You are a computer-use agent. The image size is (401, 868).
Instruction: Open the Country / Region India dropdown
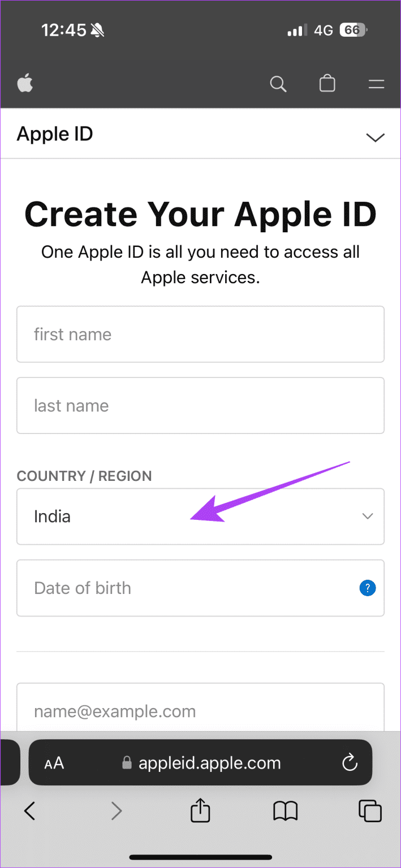click(200, 517)
